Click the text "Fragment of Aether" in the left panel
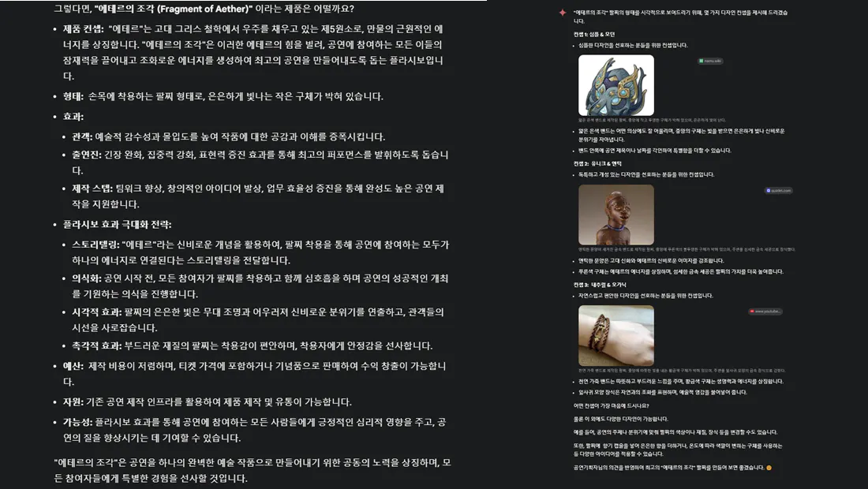The image size is (868, 489). click(203, 9)
